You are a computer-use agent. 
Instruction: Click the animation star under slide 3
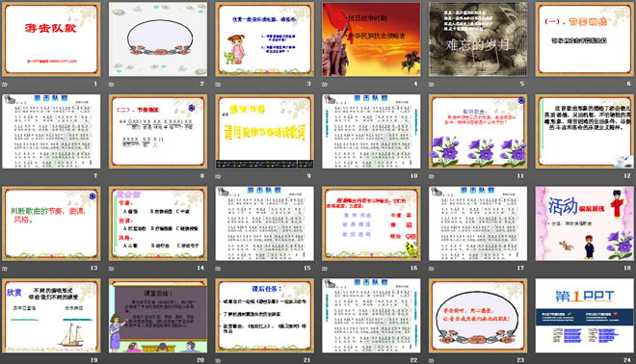click(218, 85)
